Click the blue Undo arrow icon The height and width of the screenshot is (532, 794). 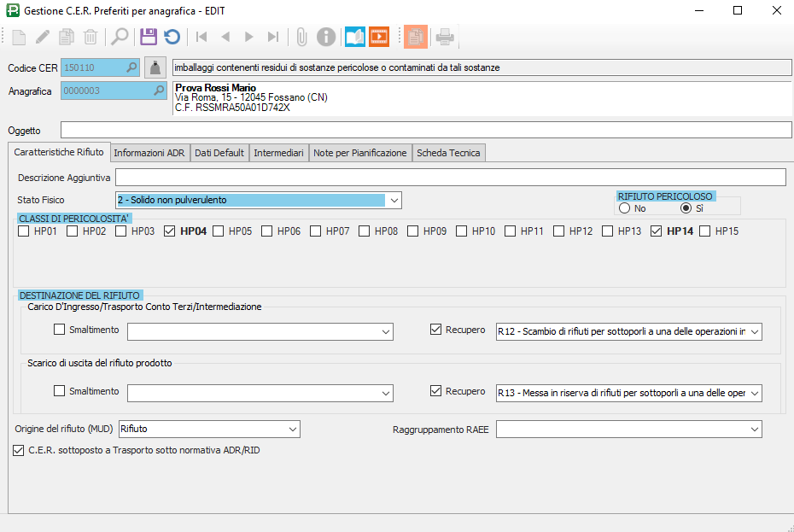coord(172,37)
